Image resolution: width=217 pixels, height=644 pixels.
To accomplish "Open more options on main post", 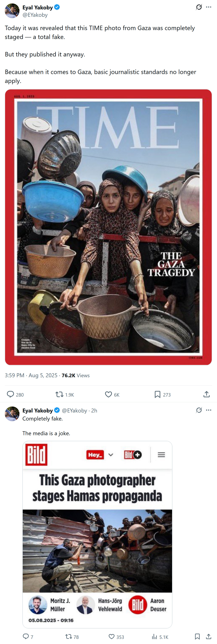I will [208, 7].
